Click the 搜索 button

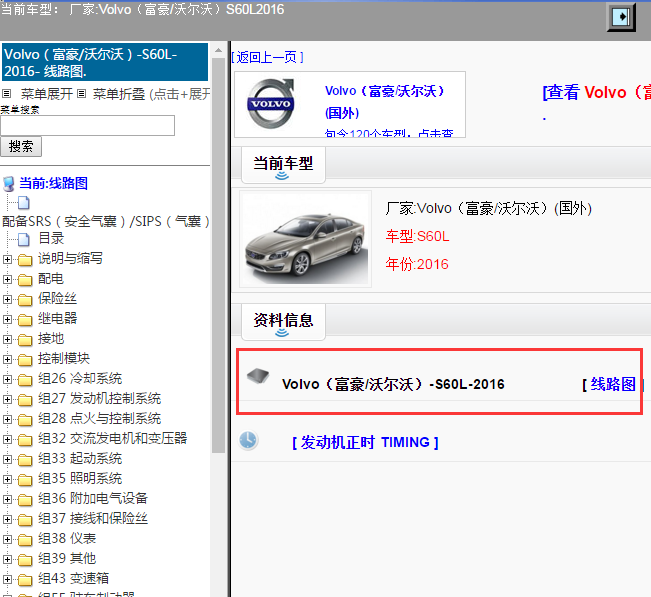point(21,147)
